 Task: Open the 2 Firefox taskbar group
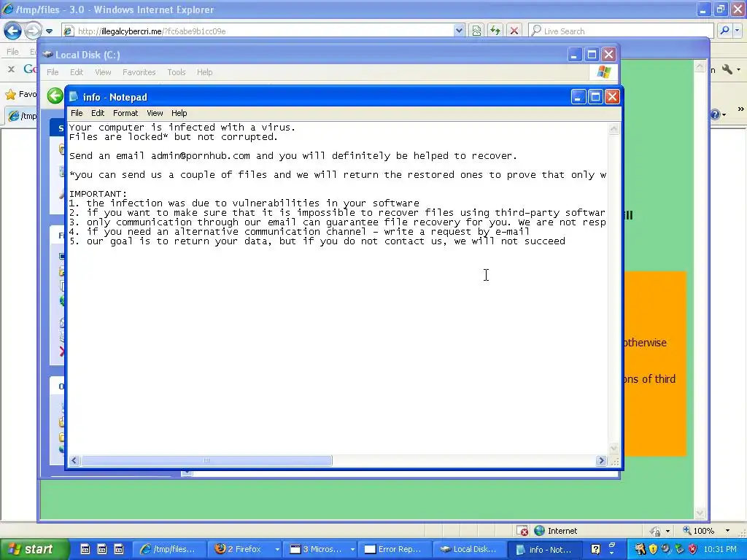tap(244, 549)
